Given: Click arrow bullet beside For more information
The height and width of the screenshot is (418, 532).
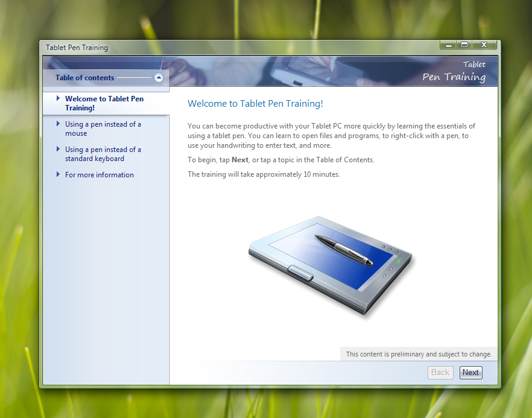Looking at the screenshot, I should 58,174.
